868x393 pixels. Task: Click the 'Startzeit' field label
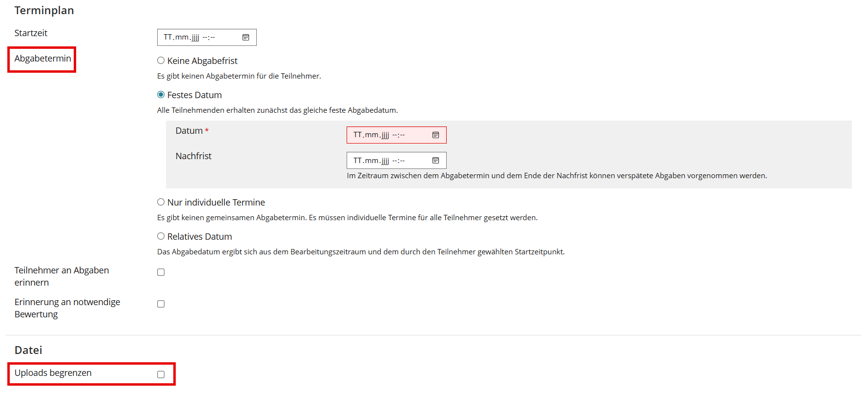31,33
